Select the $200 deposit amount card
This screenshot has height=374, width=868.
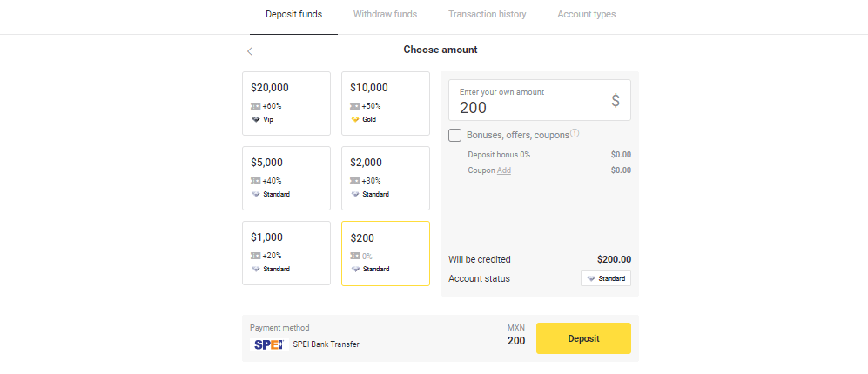tap(386, 252)
